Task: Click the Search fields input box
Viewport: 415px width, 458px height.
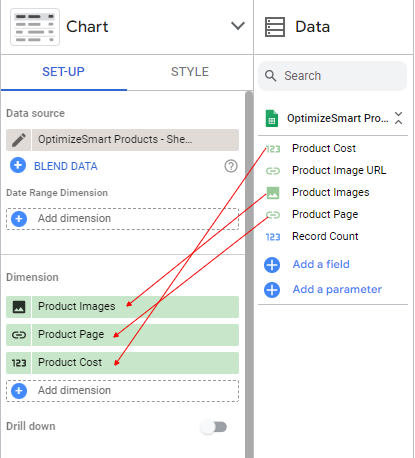Action: point(332,76)
